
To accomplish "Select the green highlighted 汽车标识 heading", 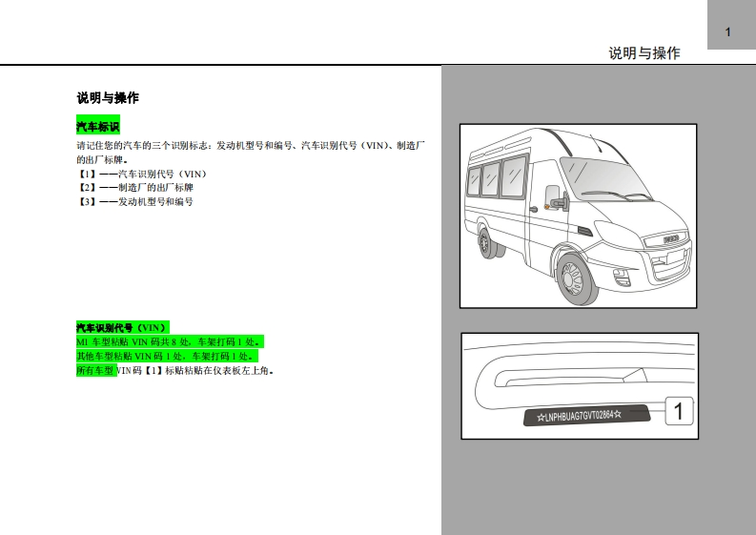I will coord(97,127).
